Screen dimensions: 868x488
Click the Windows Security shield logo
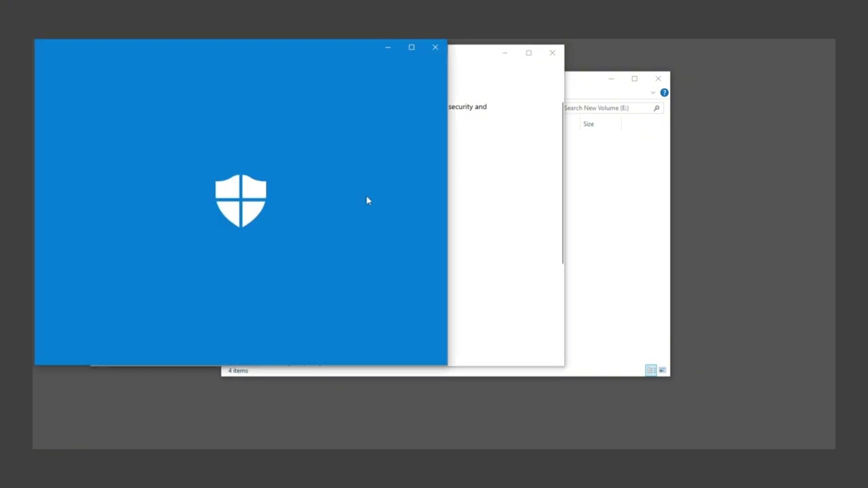[x=241, y=201]
